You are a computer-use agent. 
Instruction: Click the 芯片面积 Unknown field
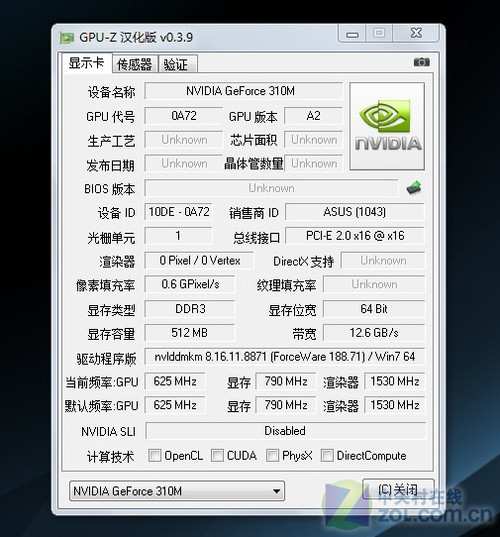click(x=313, y=140)
